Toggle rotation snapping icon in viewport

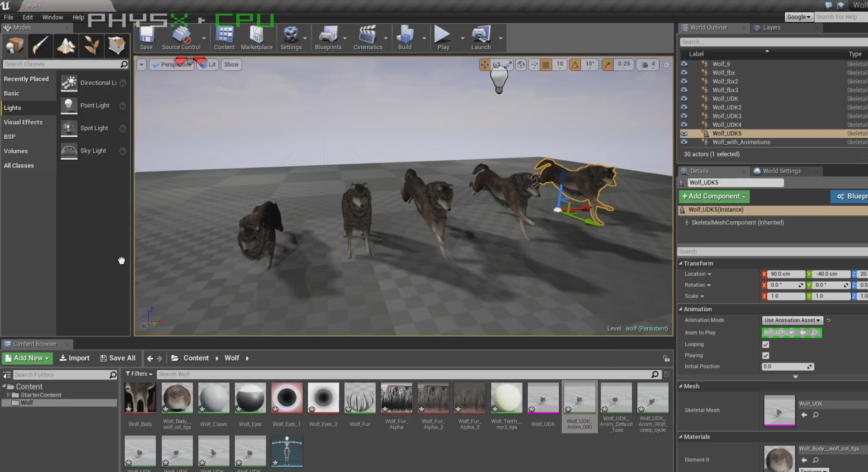pyautogui.click(x=575, y=65)
